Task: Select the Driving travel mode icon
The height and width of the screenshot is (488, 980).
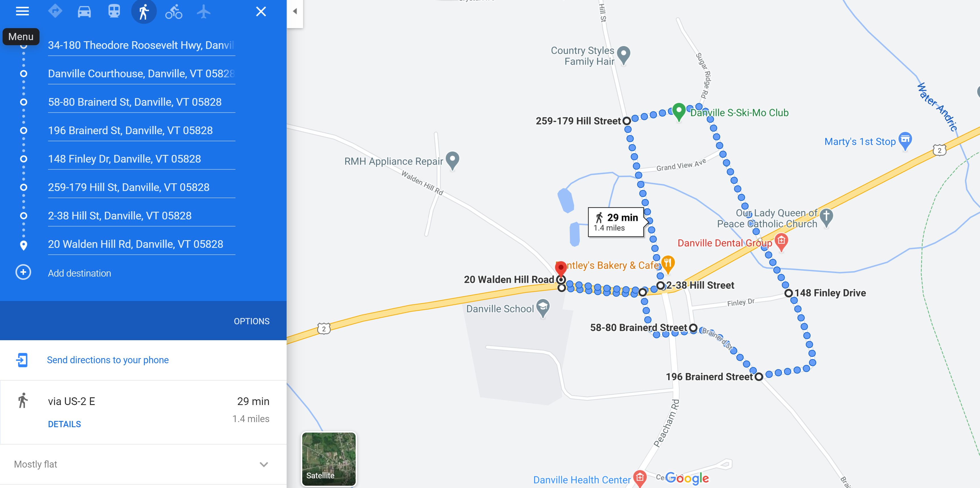Action: [x=84, y=11]
